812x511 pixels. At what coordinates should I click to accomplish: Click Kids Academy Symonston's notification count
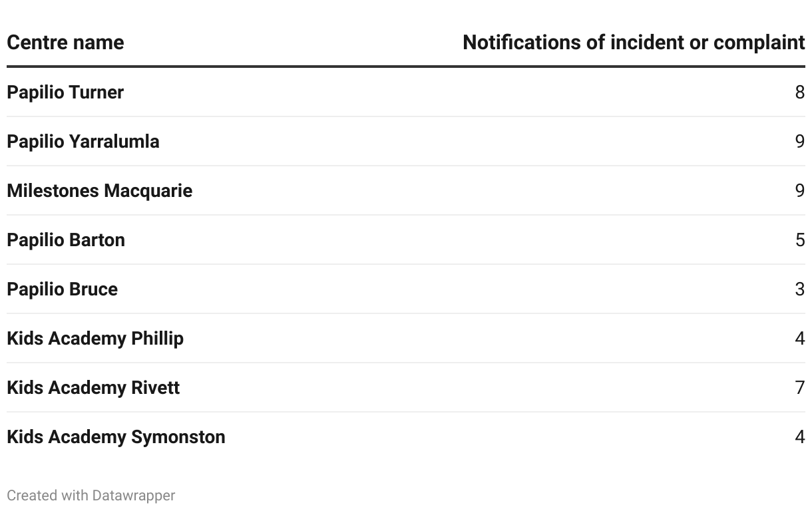(799, 436)
